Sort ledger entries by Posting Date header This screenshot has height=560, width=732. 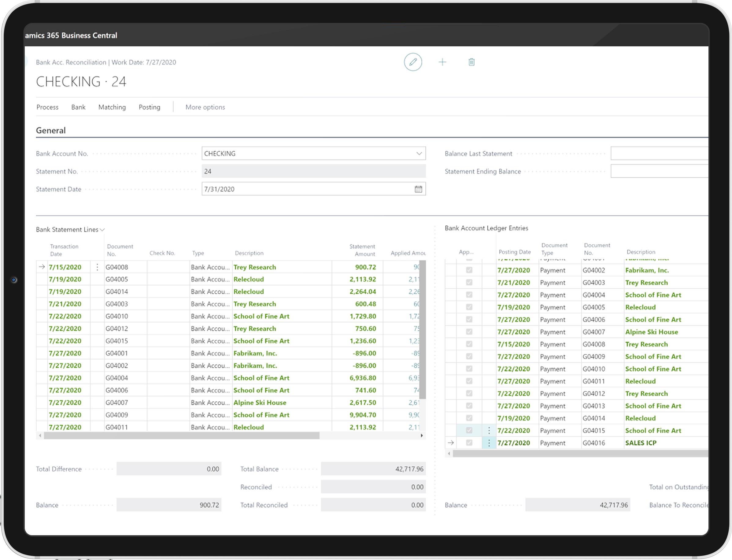tap(514, 252)
